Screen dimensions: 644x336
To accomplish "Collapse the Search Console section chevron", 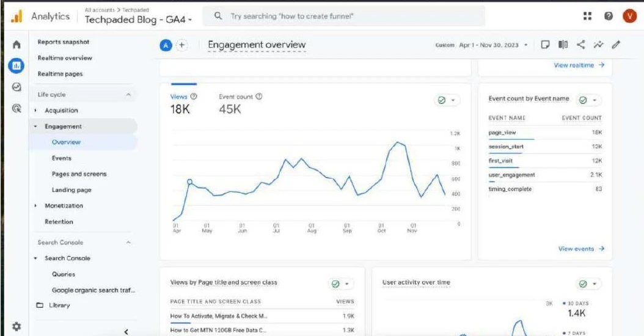I will pyautogui.click(x=128, y=243).
